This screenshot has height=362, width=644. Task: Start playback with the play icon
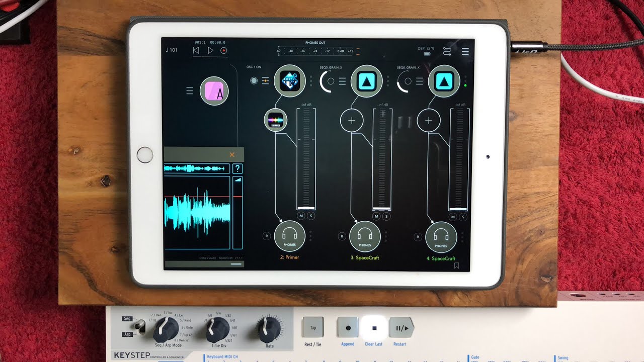pos(210,50)
